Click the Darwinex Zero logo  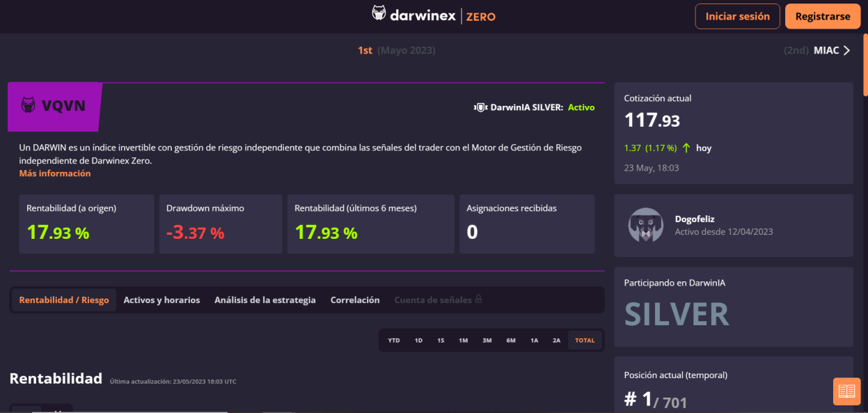point(434,15)
